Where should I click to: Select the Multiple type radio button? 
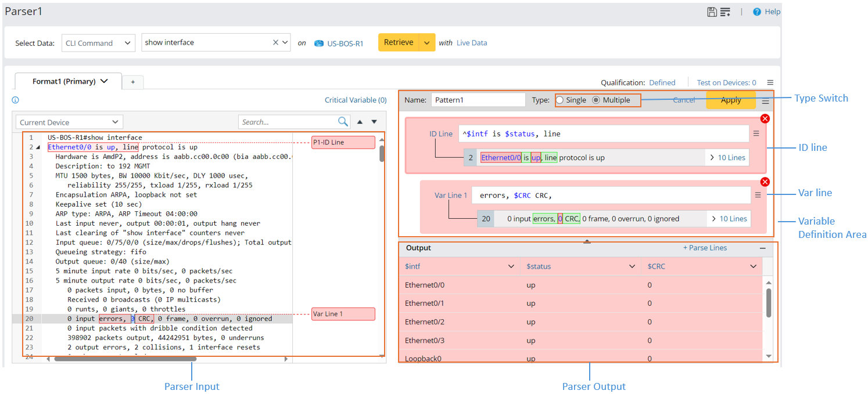point(596,100)
